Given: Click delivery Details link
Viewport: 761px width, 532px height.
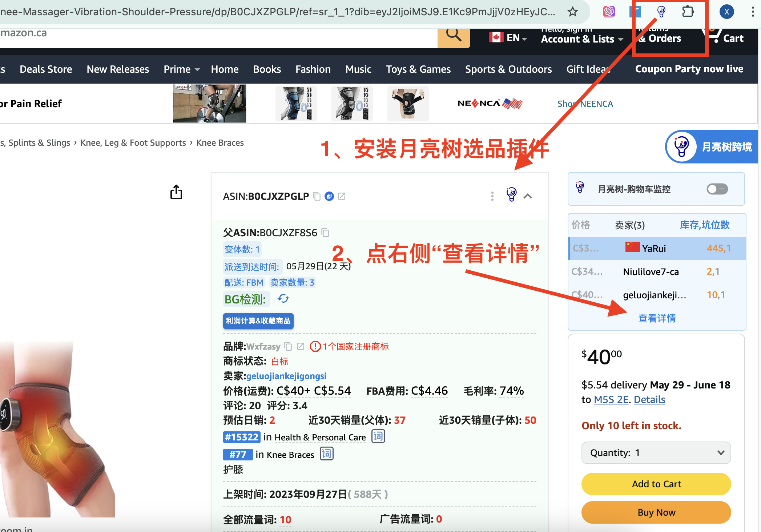Looking at the screenshot, I should [x=649, y=399].
